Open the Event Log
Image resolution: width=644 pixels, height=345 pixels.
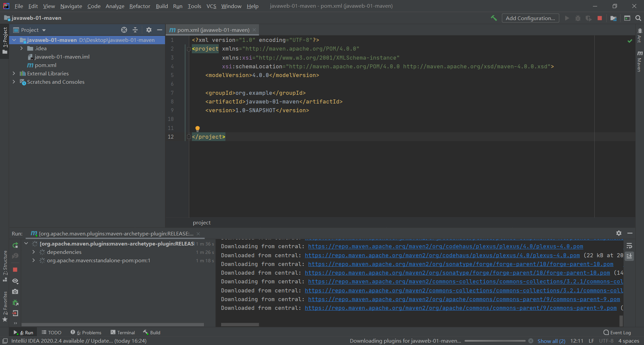[x=617, y=332]
